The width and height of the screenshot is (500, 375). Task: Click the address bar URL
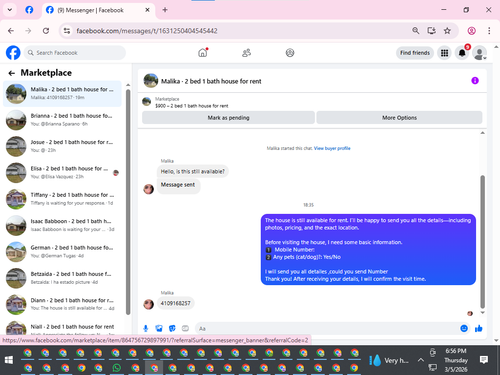[x=147, y=31]
